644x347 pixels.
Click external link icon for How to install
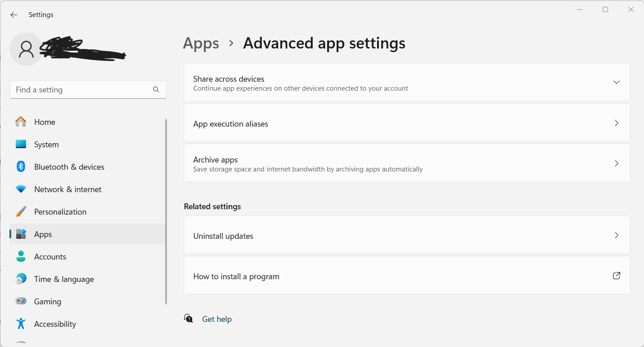click(617, 276)
